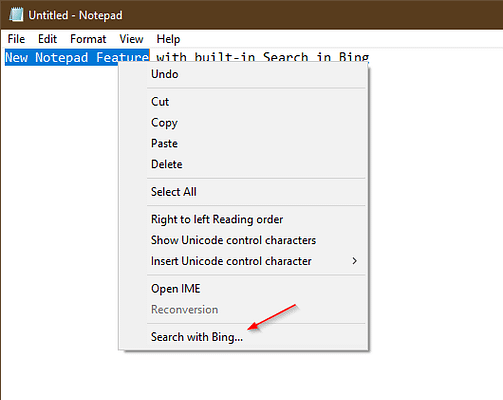Choose Paste from the context menu
This screenshot has height=400, width=503.
tap(243, 143)
